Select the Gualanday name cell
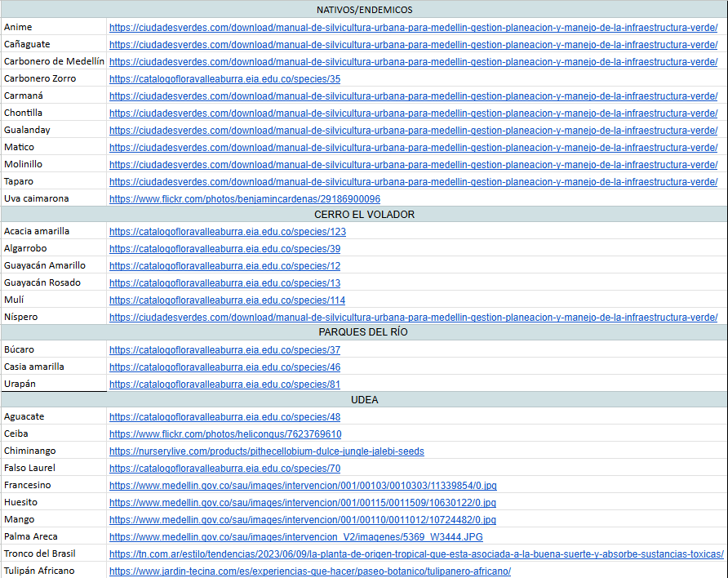728x578 pixels. tap(54, 130)
